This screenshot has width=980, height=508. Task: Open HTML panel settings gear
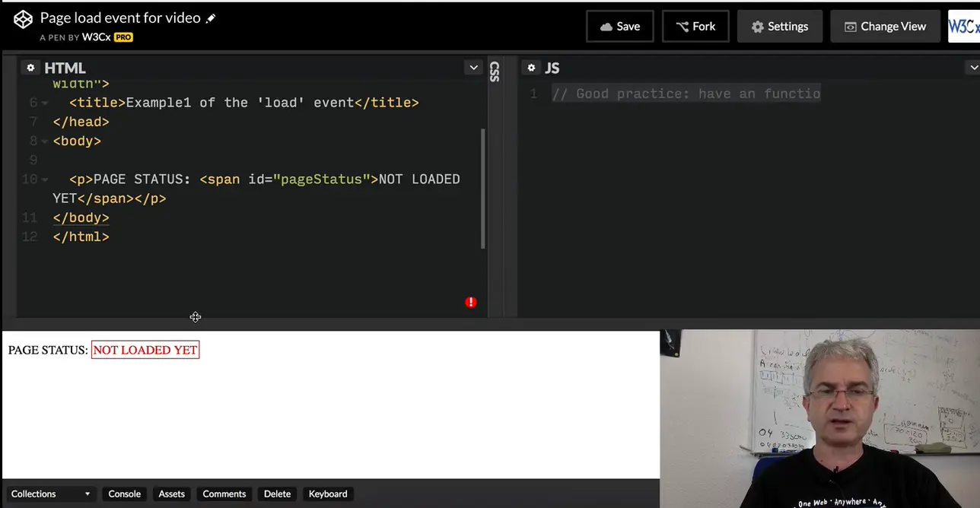tap(30, 68)
